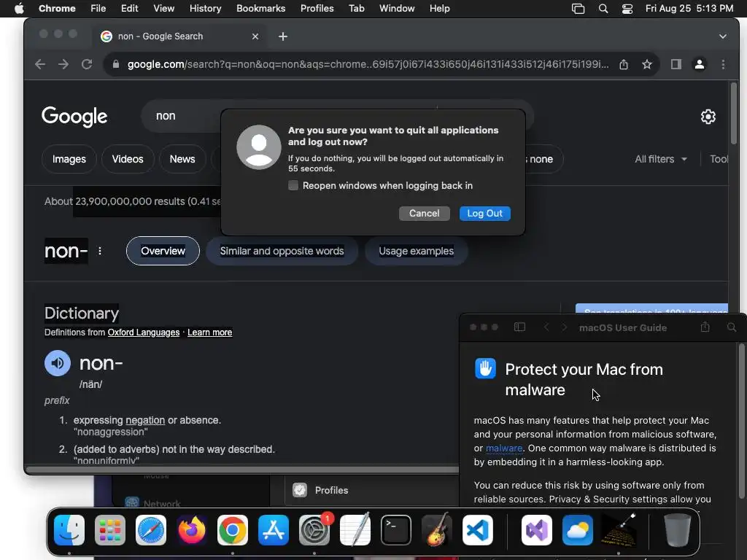Select the Images filter
This screenshot has height=560, width=747.
click(x=69, y=159)
